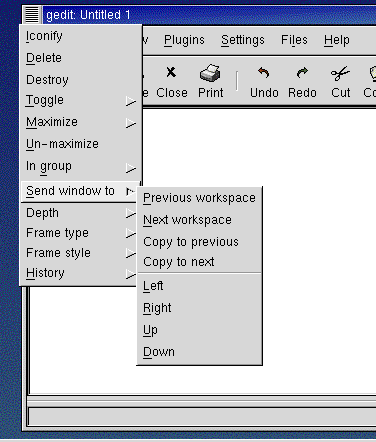
Task: Click the Redo arrow icon
Action: [x=302, y=72]
